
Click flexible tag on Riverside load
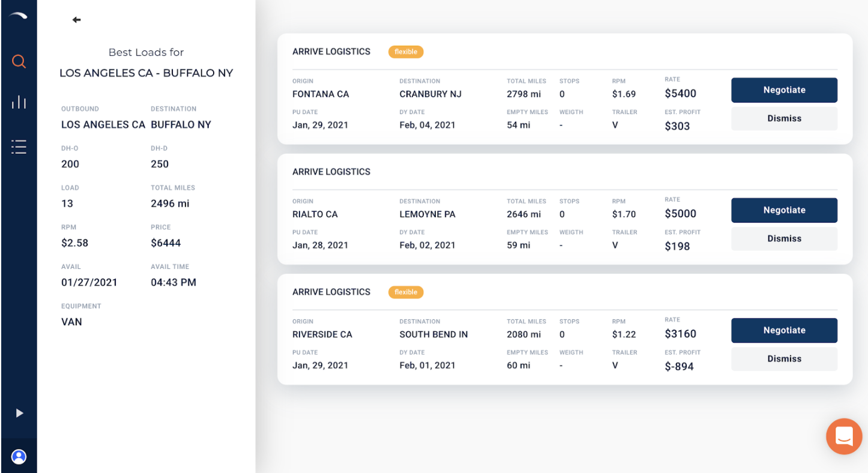[x=406, y=292]
